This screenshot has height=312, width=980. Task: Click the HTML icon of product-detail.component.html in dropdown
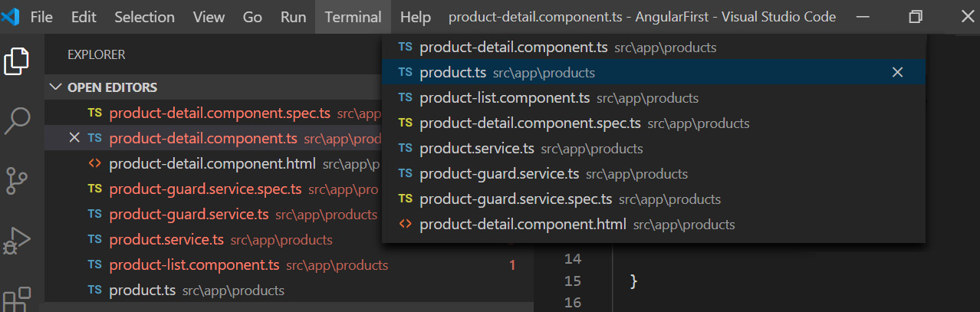pyautogui.click(x=406, y=225)
